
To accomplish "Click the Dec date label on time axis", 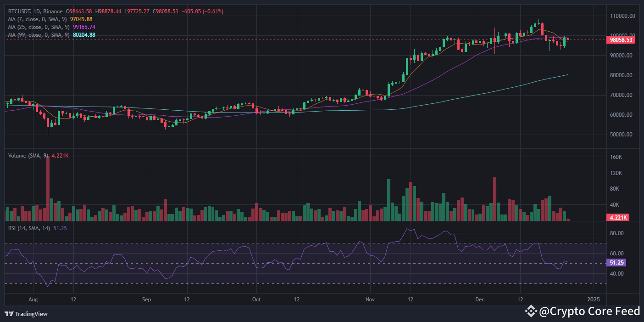I will tap(480, 299).
